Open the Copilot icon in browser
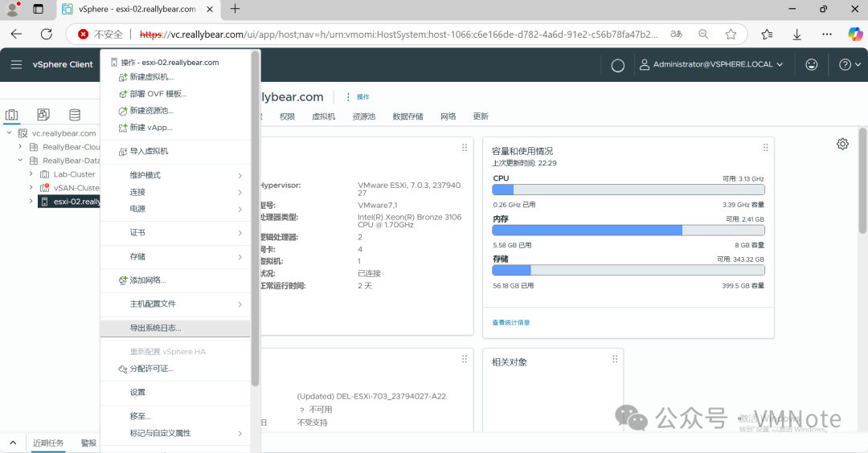868x453 pixels. [855, 35]
